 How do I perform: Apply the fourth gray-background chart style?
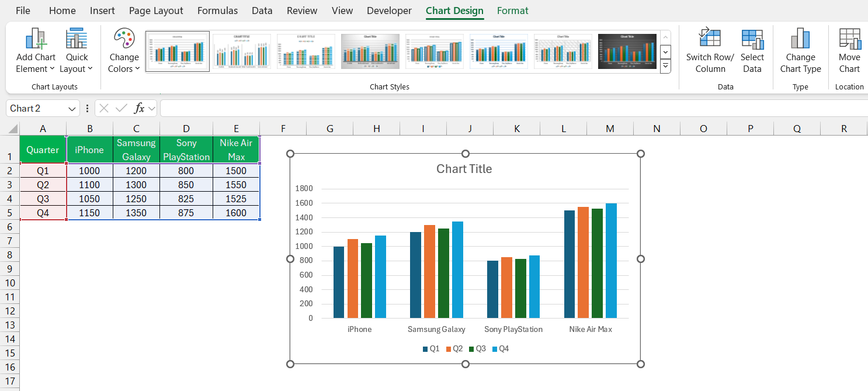pos(370,51)
